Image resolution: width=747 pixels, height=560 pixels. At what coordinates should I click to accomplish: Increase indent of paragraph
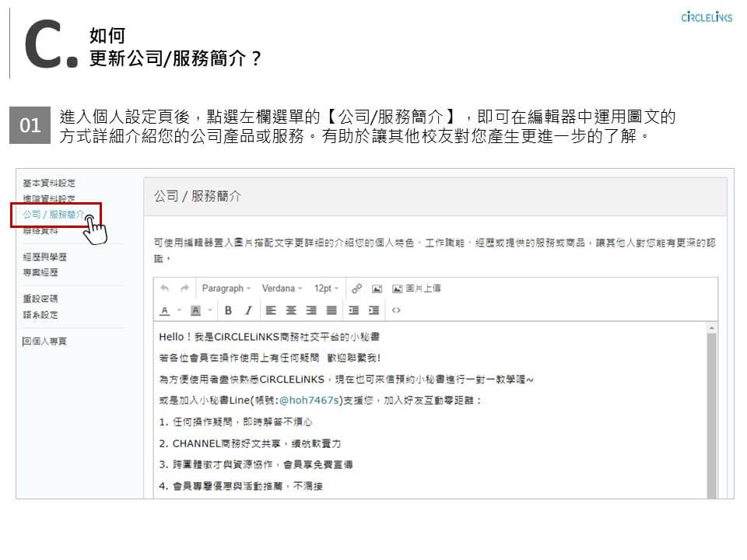374,310
